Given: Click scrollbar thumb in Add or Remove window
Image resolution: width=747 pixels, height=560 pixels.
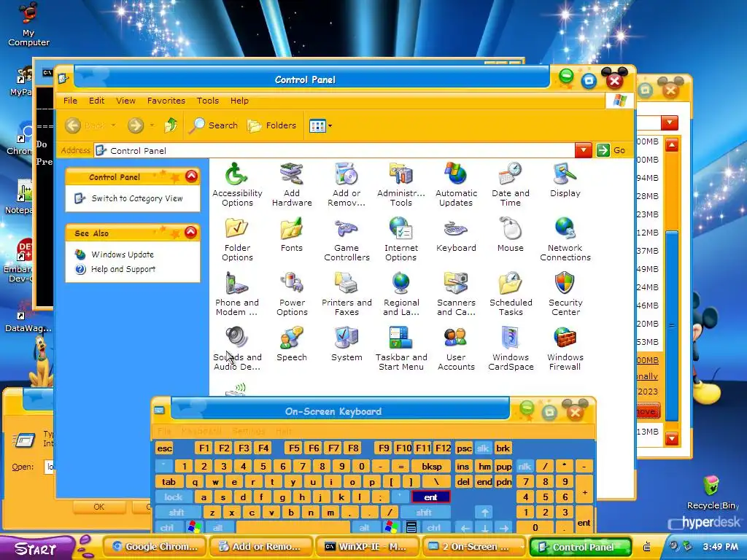Looking at the screenshot, I should coord(672,325).
